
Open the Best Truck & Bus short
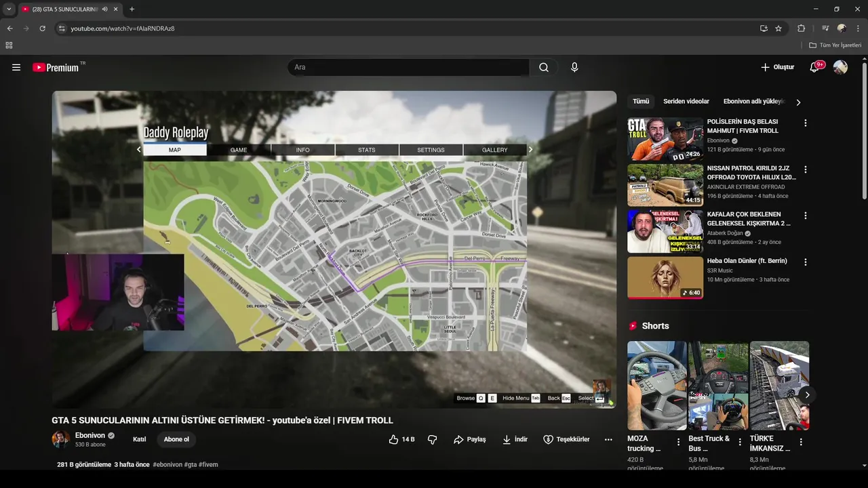[x=718, y=386]
